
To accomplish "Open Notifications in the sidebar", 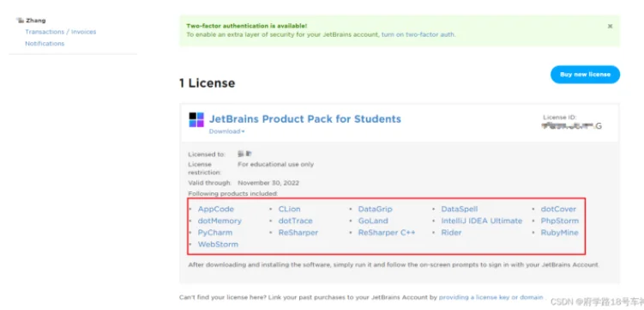I will click(45, 43).
